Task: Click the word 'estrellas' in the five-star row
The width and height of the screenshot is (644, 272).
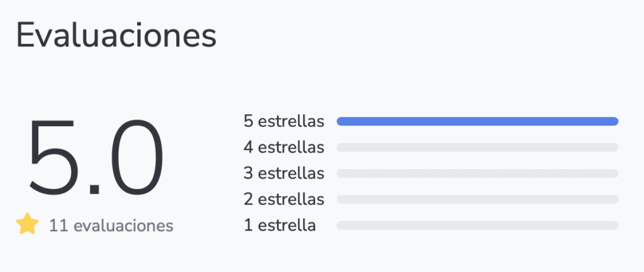Action: (291, 121)
